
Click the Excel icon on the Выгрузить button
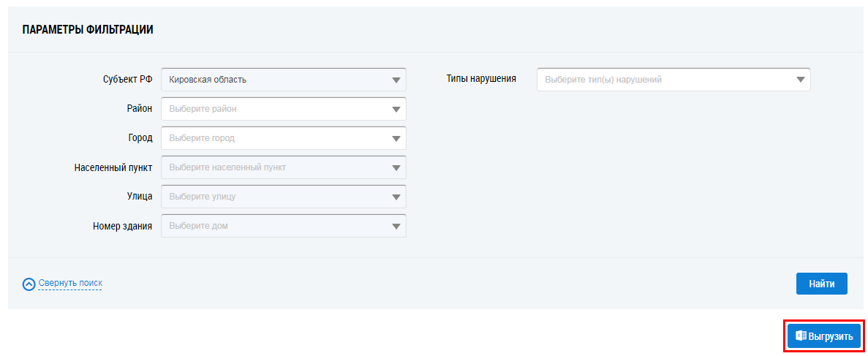click(801, 336)
